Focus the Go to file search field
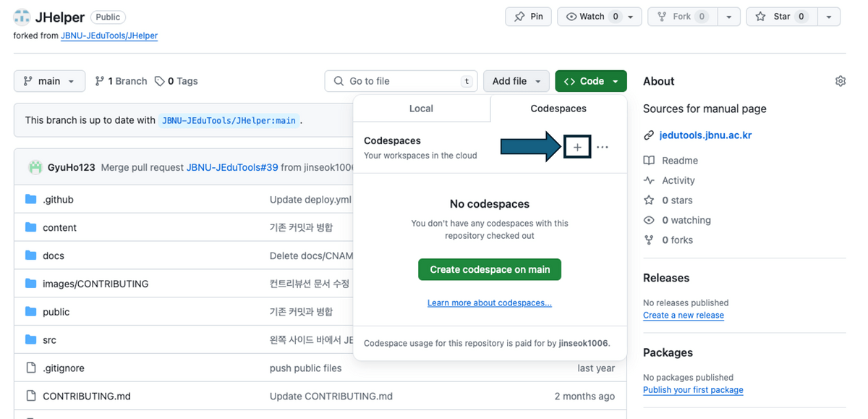 click(401, 80)
